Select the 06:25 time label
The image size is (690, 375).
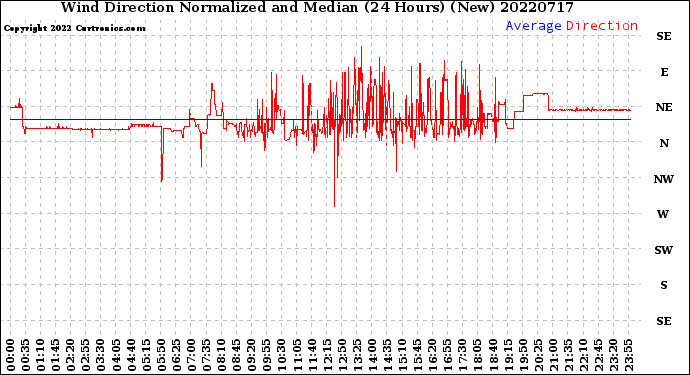[x=176, y=355]
